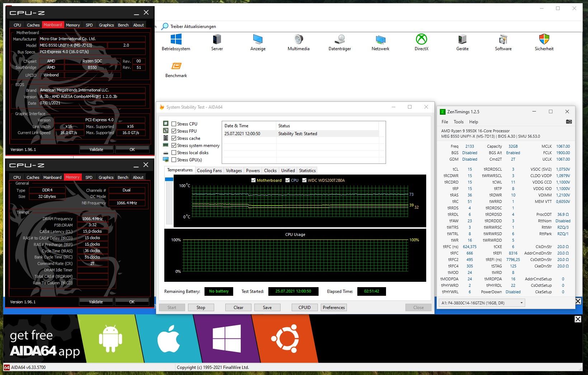The image size is (588, 375).
Task: Open the Datenträger disk icon
Action: 340,39
